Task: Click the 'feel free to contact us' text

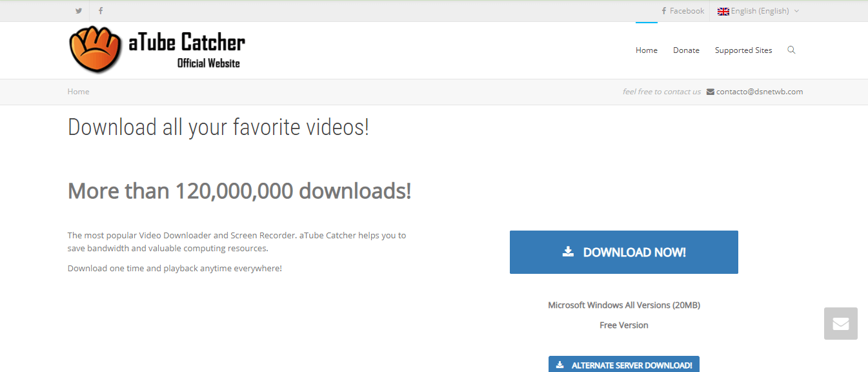Action: point(661,92)
